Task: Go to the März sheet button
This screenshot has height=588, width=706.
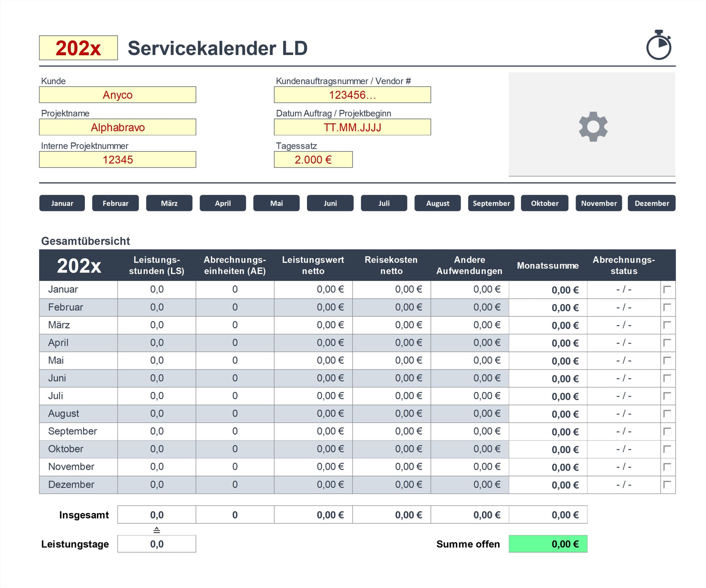Action: tap(169, 203)
